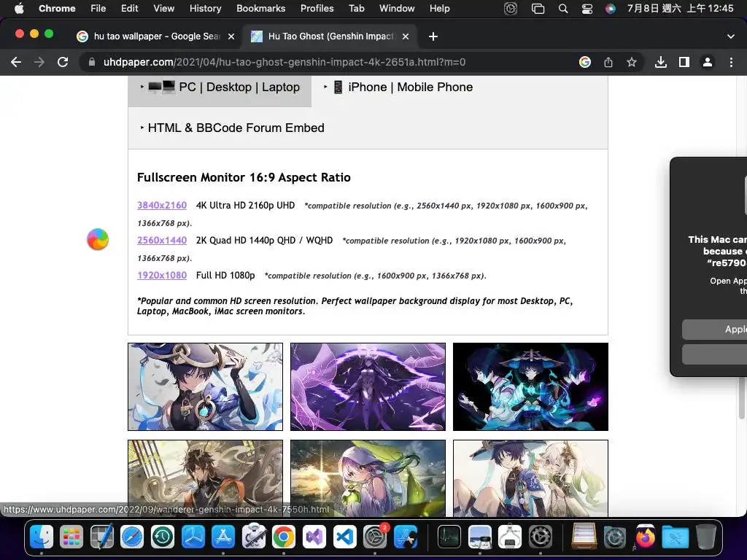
Task: Click the Google icon in address bar
Action: [585, 62]
